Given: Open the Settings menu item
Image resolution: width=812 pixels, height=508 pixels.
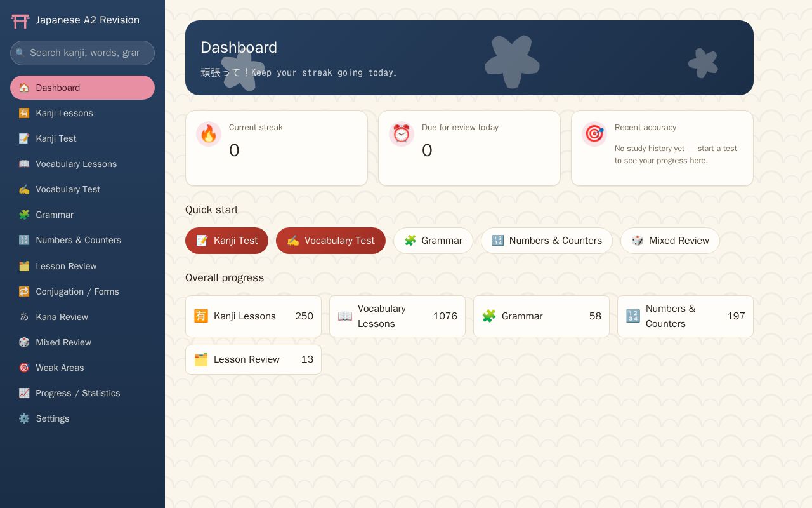Looking at the screenshot, I should [x=82, y=418].
